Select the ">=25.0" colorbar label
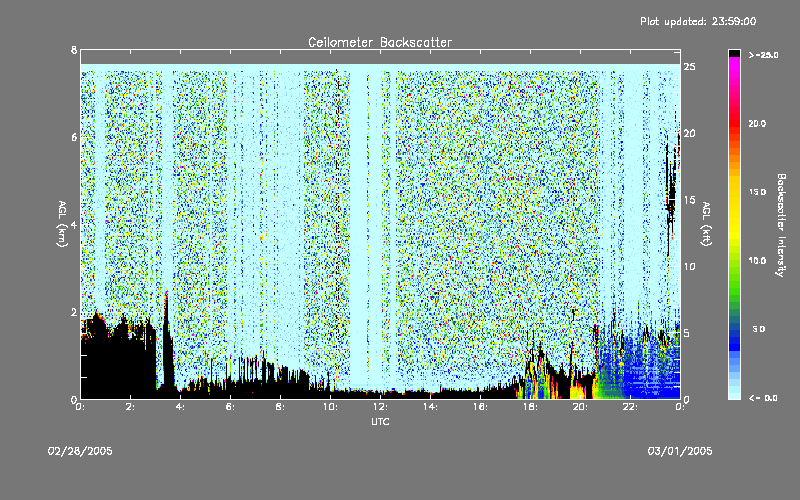The height and width of the screenshot is (500, 800). pyautogui.click(x=763, y=55)
